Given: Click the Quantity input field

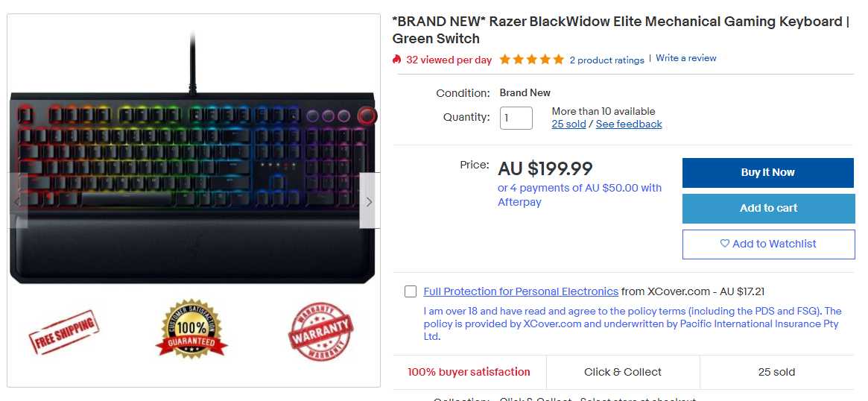Looking at the screenshot, I should tap(516, 118).
